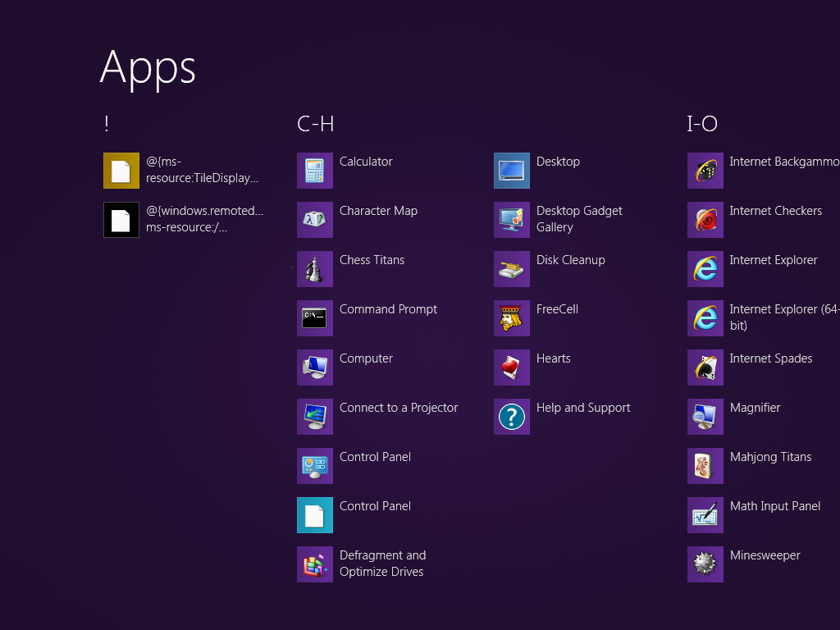Click the FreeCell label
Screen dimensions: 840x630
[557, 309]
